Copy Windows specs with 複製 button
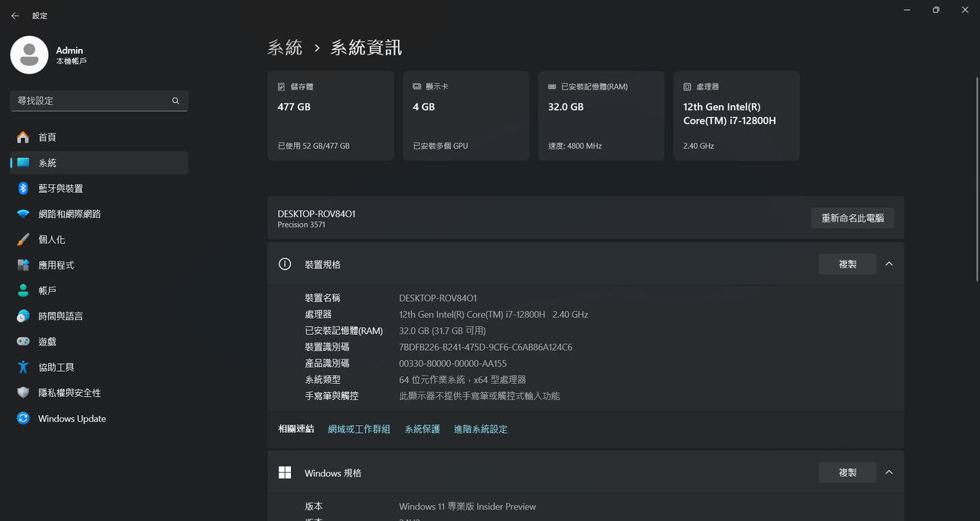 [848, 472]
